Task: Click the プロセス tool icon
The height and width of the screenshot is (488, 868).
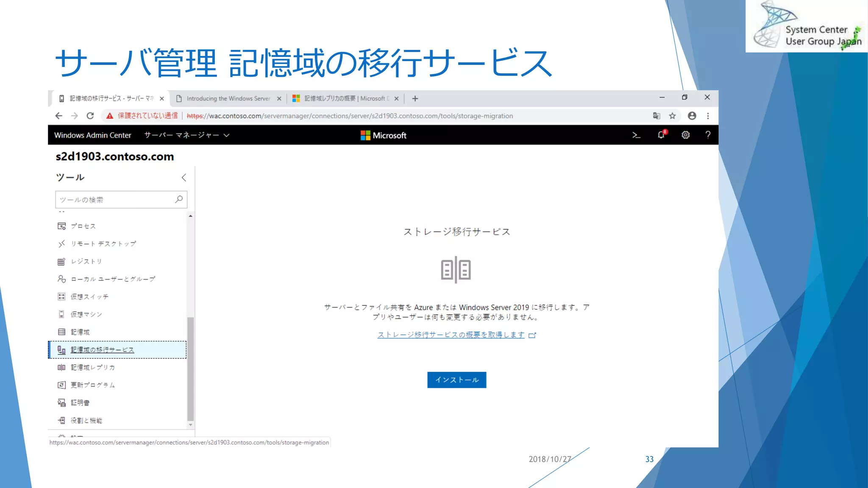Action: pyautogui.click(x=61, y=226)
